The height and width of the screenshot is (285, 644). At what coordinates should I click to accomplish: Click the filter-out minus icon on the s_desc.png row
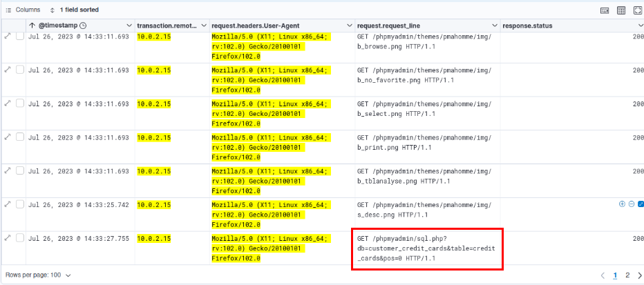tap(631, 204)
